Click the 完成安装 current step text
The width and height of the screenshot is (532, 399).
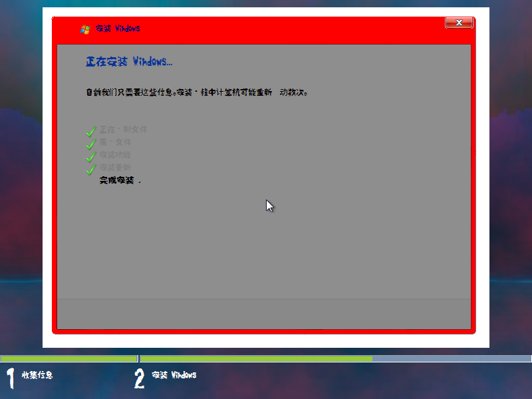pyautogui.click(x=118, y=180)
